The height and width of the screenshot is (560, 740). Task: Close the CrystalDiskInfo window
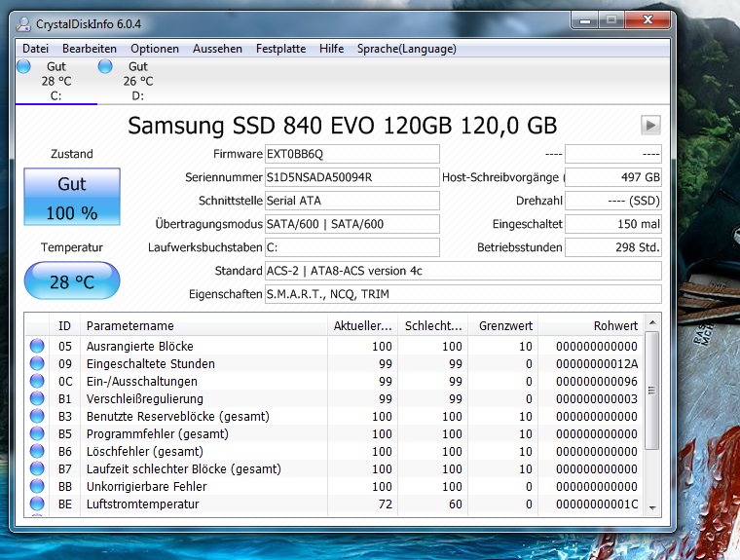tap(647, 19)
